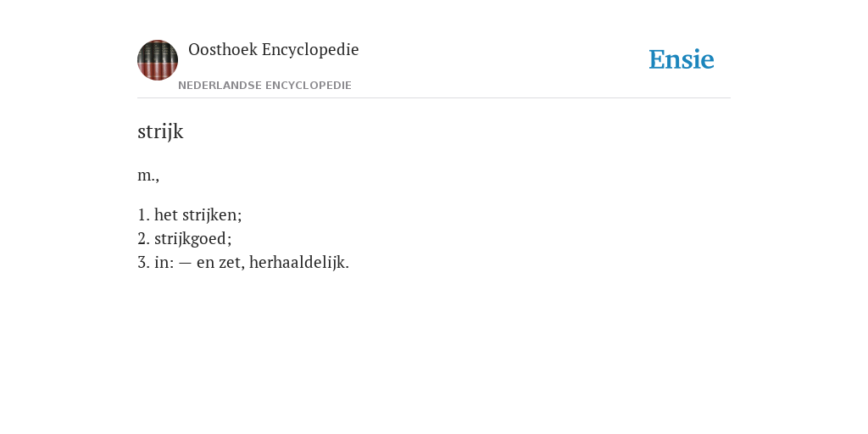Click definition one het strijken
This screenshot has width=868, height=434.
(190, 214)
